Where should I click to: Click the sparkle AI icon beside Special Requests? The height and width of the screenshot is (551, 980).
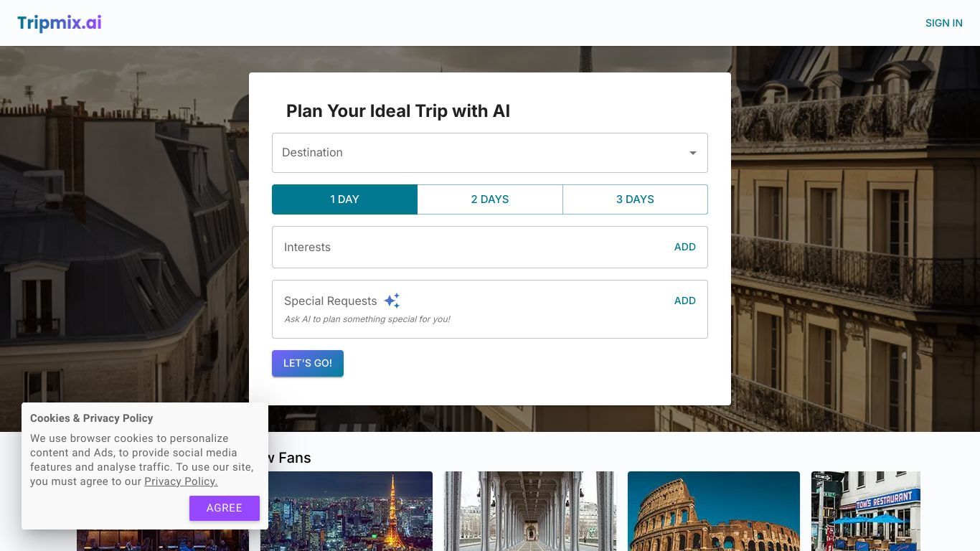(392, 301)
